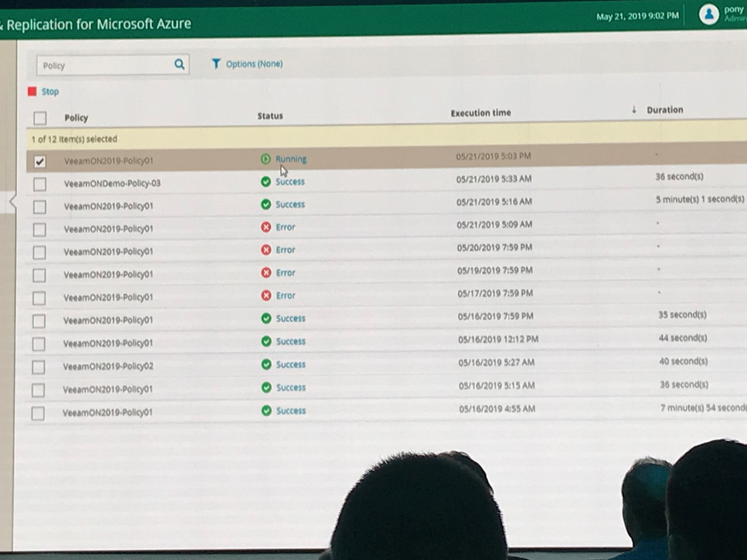
Task: Check the 05/20/2019 7:59 PM row checkbox
Action: pyautogui.click(x=39, y=253)
